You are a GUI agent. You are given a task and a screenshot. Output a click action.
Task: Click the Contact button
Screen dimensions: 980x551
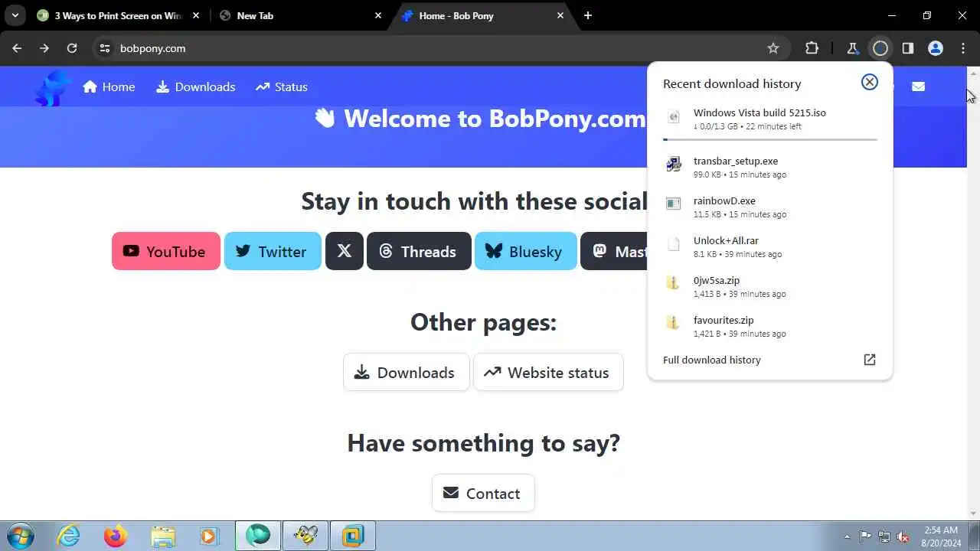483,494
